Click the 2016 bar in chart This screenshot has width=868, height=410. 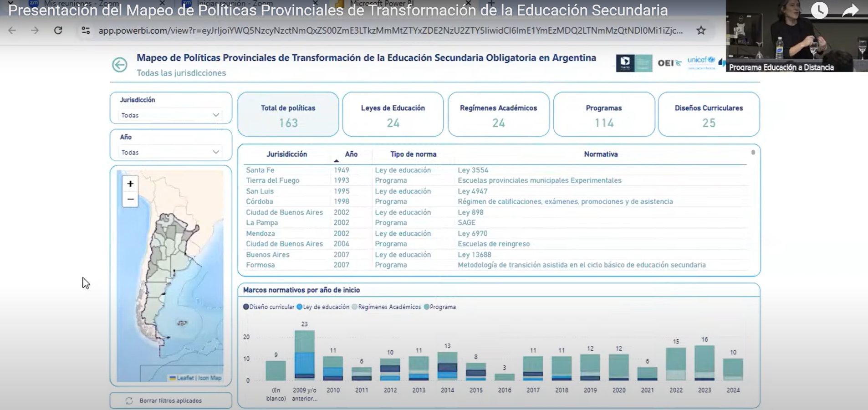click(505, 377)
